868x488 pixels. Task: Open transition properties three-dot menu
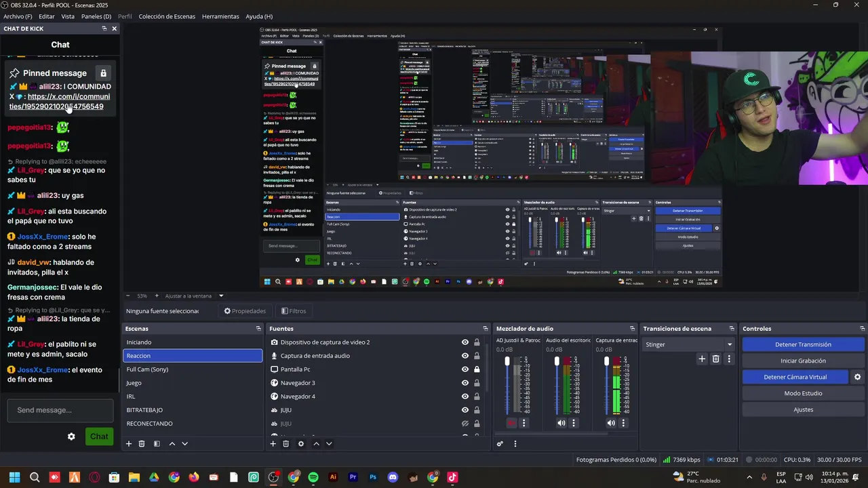(729, 359)
